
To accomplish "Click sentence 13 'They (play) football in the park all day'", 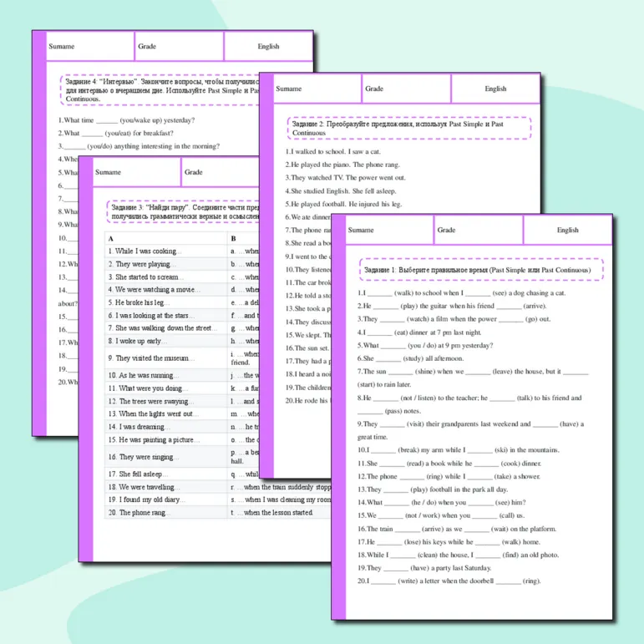I will click(x=433, y=489).
